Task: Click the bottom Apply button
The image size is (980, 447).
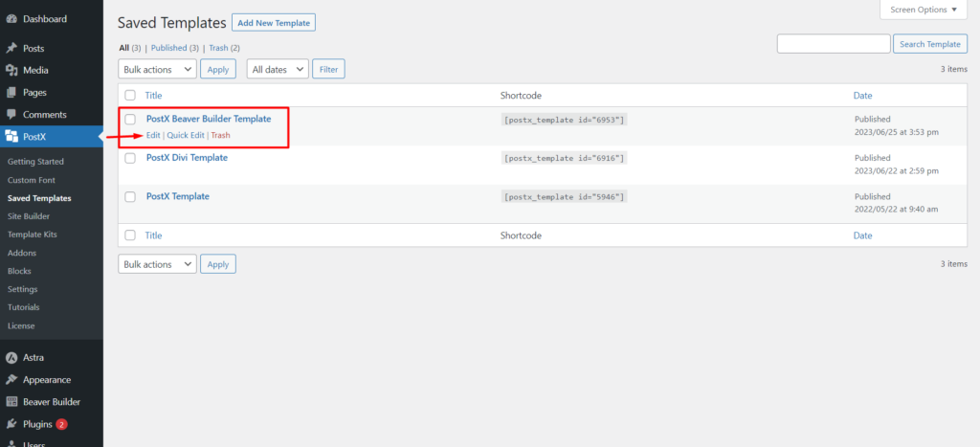Action: coord(218,264)
